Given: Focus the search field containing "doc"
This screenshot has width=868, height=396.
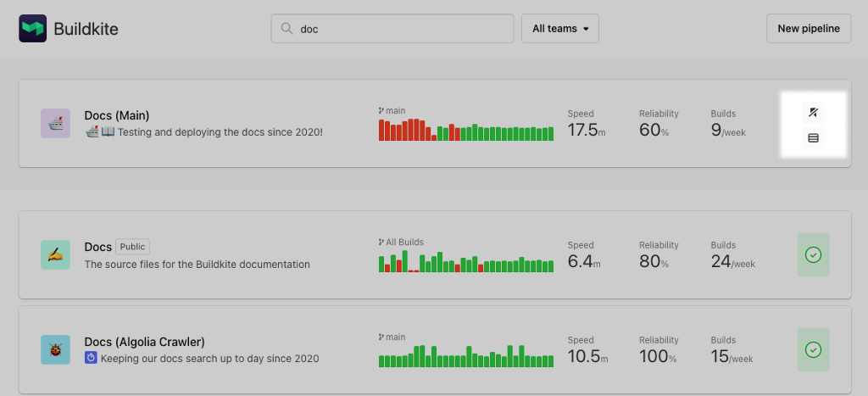Looking at the screenshot, I should click(392, 28).
